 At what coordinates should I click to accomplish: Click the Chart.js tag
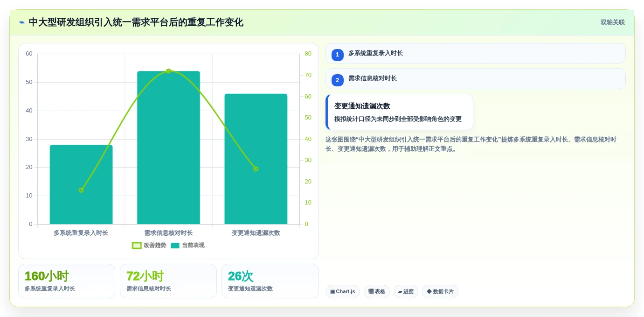tap(343, 291)
